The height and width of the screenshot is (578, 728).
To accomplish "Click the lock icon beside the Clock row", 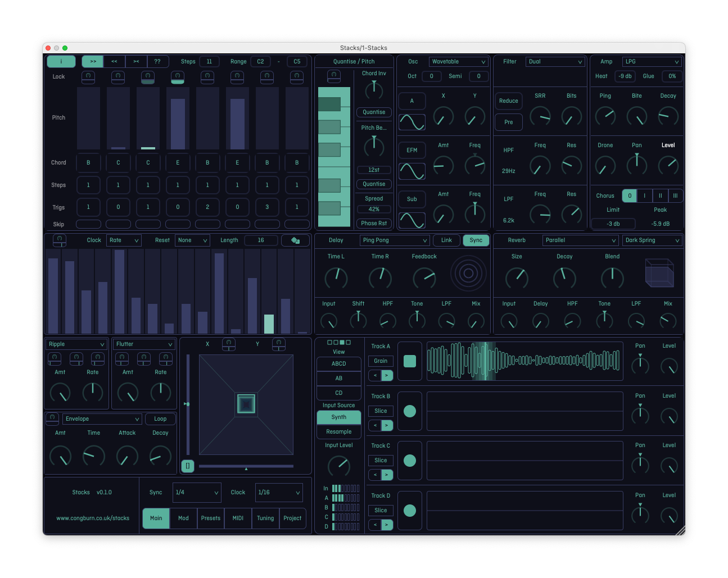I will click(x=60, y=240).
